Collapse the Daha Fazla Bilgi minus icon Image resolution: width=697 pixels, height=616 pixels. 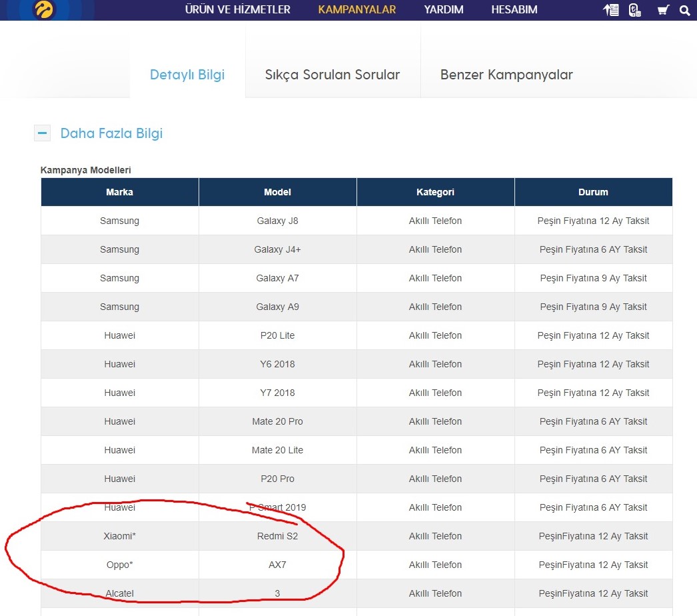tap(42, 133)
